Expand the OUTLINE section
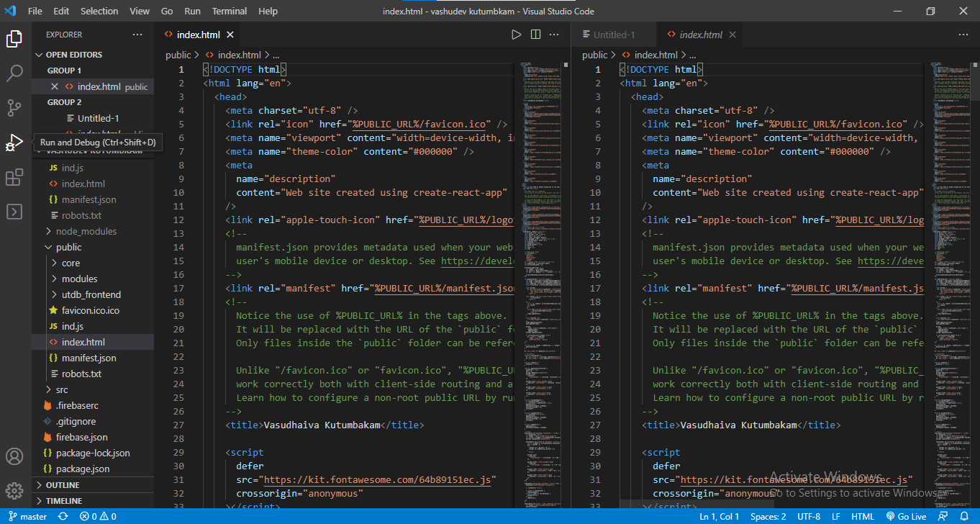The width and height of the screenshot is (980, 524). [x=63, y=485]
